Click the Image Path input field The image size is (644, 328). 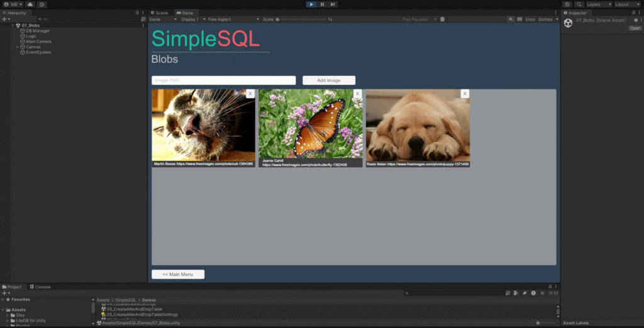[x=223, y=80]
